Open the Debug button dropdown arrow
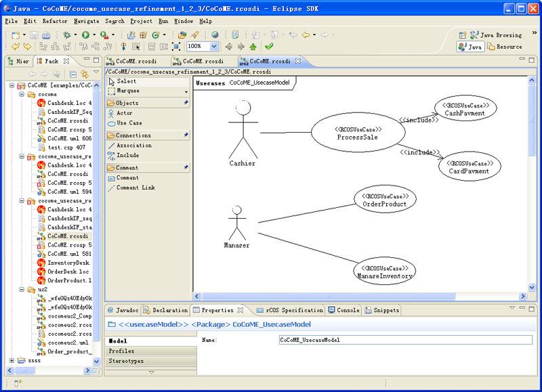 click(75, 35)
